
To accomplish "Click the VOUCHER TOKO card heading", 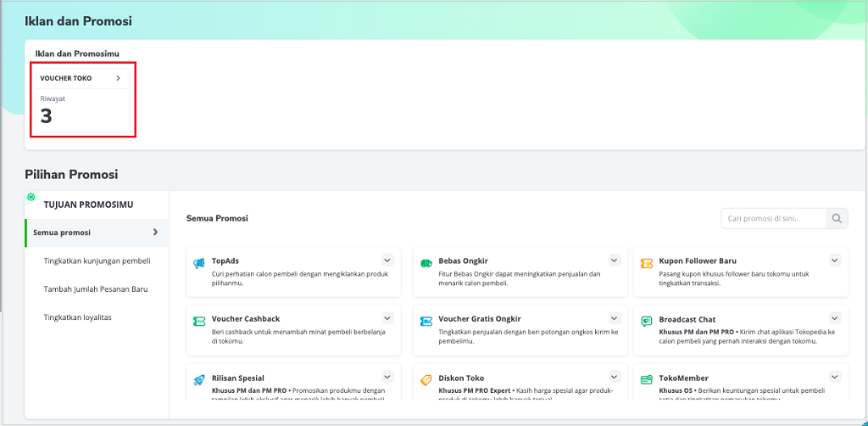I will [x=66, y=78].
